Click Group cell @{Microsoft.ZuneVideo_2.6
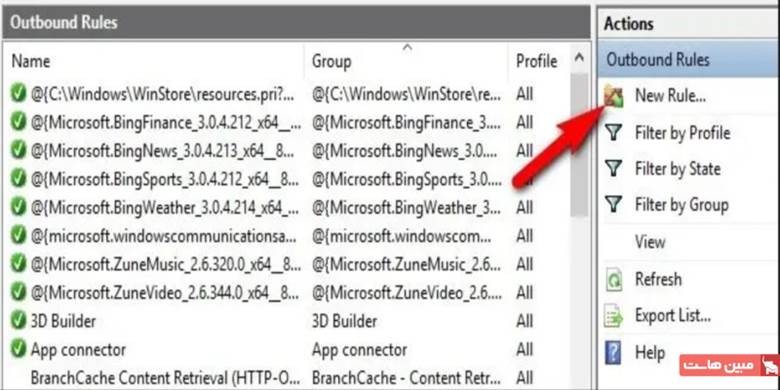The image size is (780, 390). [x=406, y=293]
